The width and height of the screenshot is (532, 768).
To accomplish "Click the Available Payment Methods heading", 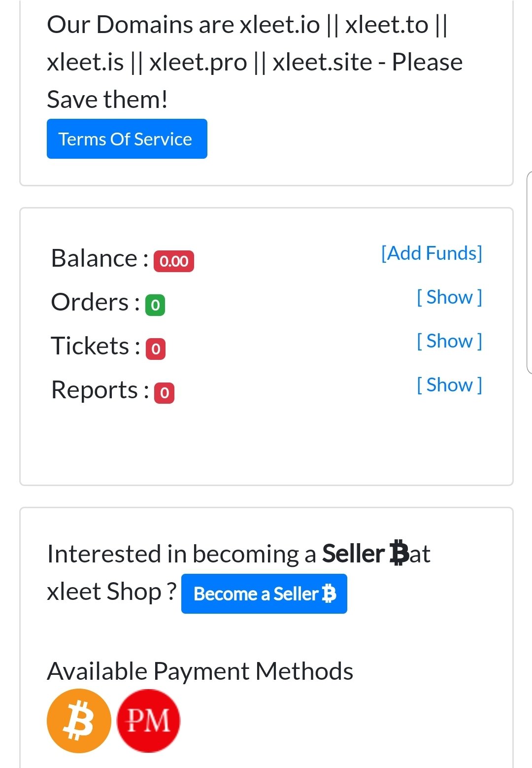I will (x=200, y=670).
